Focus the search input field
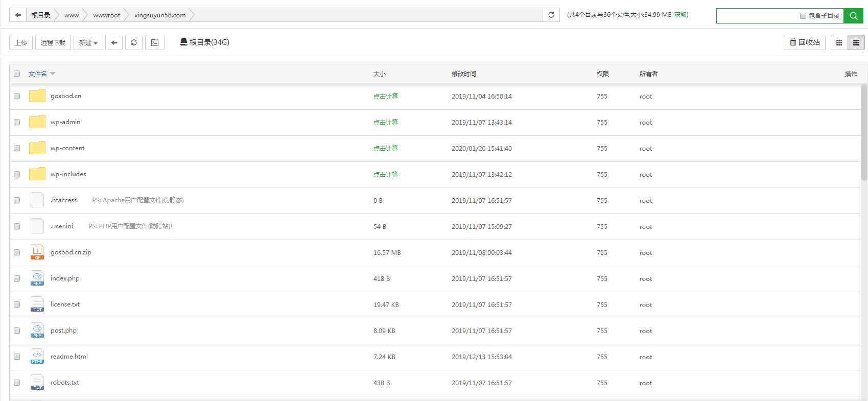Screen dimensions: 868x401 757,16
